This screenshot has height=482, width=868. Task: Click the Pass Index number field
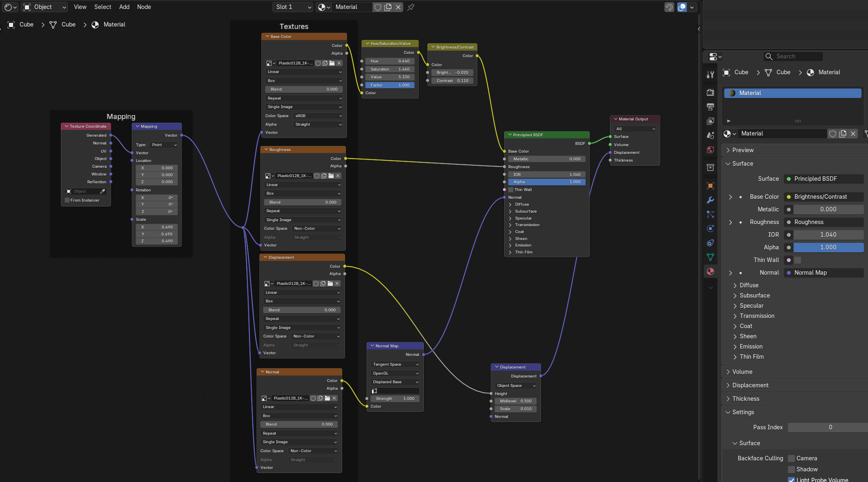coord(828,427)
